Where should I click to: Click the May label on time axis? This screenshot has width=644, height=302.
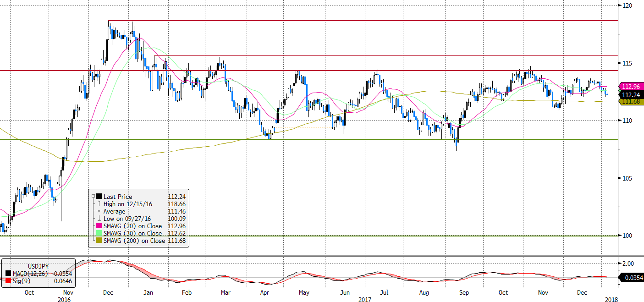pyautogui.click(x=304, y=292)
